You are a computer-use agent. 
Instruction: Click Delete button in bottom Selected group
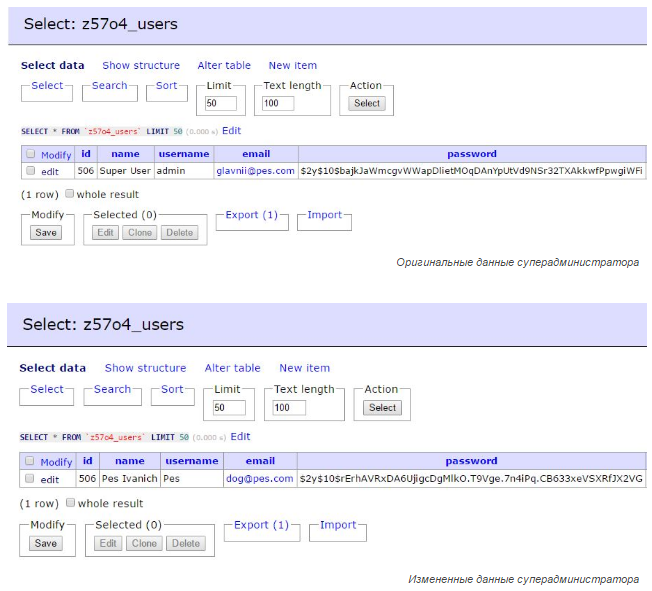click(x=186, y=543)
